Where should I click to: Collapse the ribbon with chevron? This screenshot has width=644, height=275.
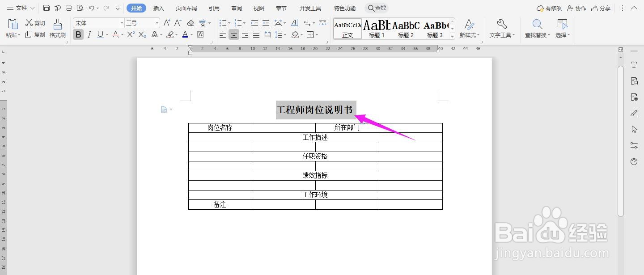(x=634, y=8)
